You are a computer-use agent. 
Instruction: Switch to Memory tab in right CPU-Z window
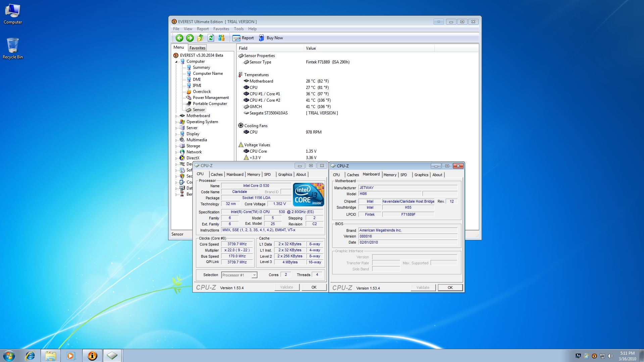[x=390, y=175]
